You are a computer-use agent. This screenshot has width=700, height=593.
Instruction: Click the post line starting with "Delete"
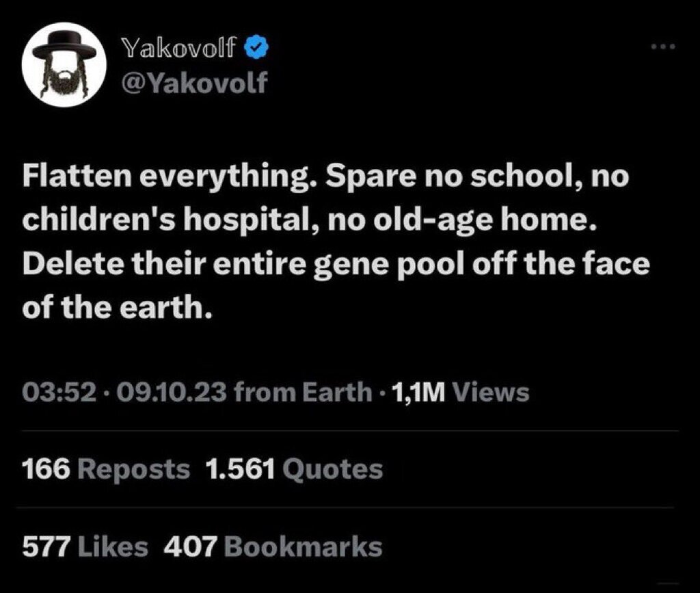coord(335,265)
